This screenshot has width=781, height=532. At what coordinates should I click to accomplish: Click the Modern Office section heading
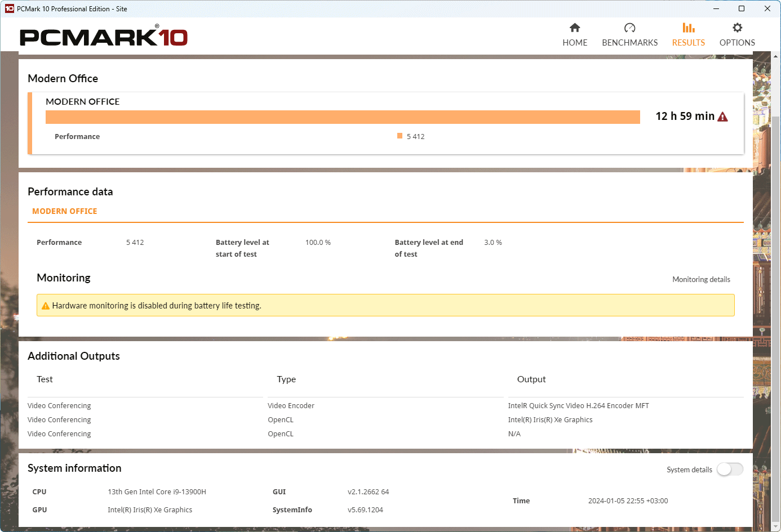(63, 78)
